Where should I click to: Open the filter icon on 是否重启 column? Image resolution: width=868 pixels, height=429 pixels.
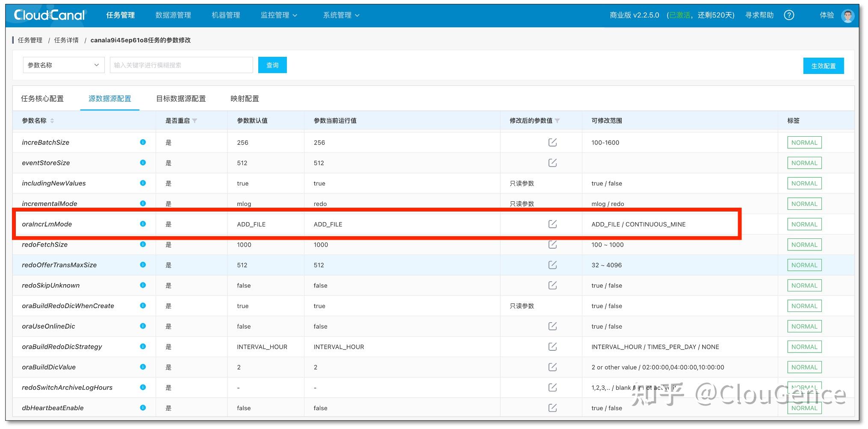[195, 120]
